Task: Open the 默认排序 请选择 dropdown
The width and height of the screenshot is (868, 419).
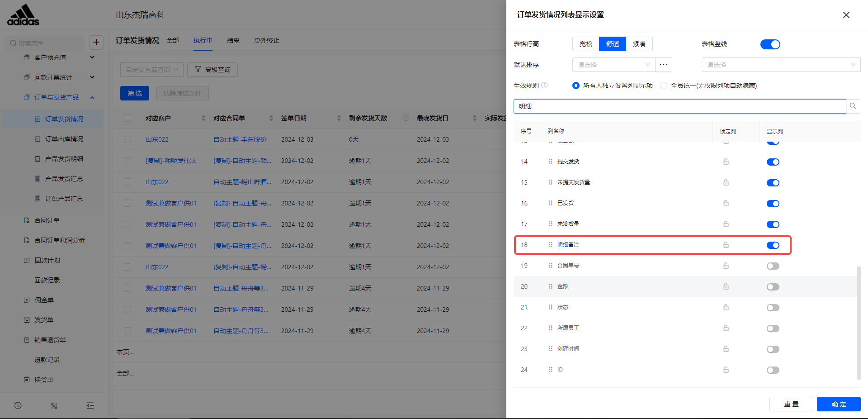Action: pos(613,65)
